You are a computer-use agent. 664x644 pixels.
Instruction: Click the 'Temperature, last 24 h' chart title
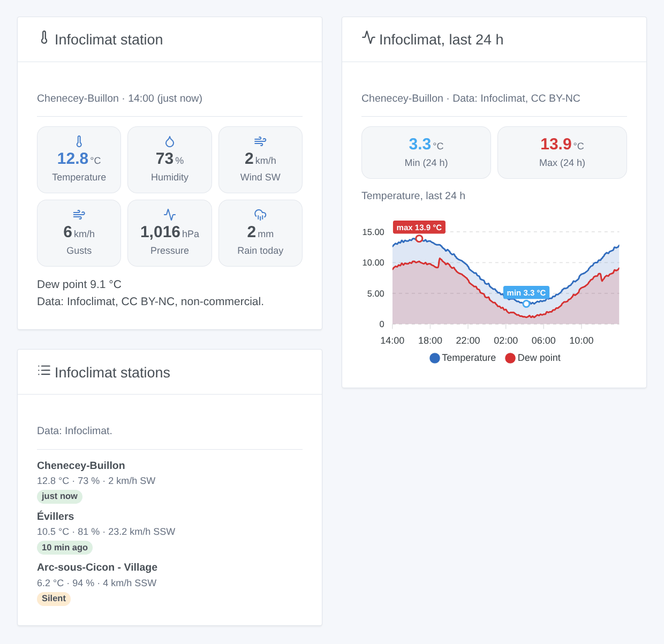click(413, 195)
